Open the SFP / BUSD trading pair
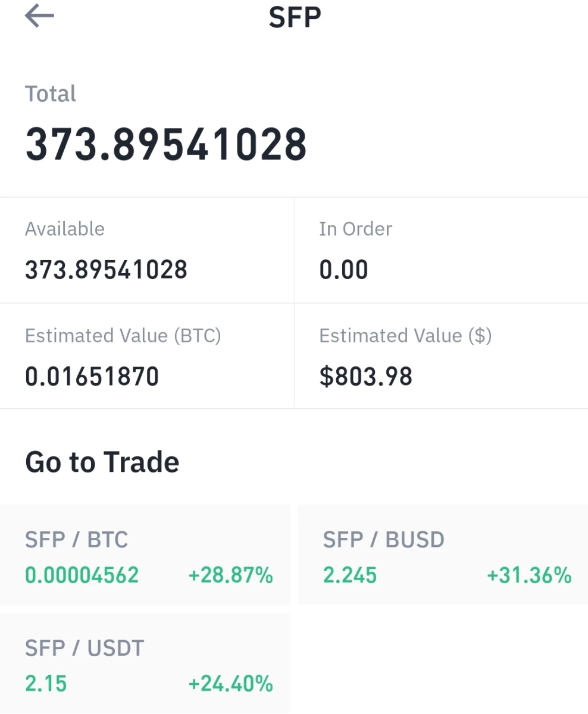 pos(443,555)
